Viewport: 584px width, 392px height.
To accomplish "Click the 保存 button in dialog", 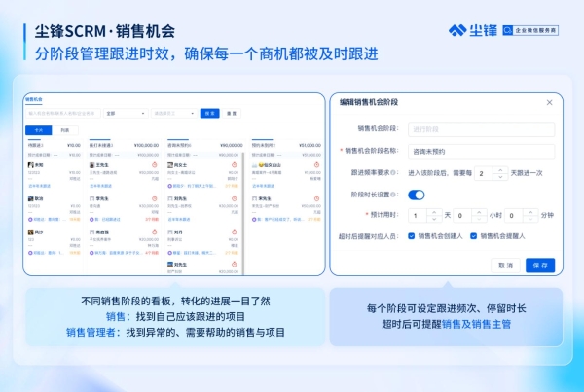I will (540, 266).
